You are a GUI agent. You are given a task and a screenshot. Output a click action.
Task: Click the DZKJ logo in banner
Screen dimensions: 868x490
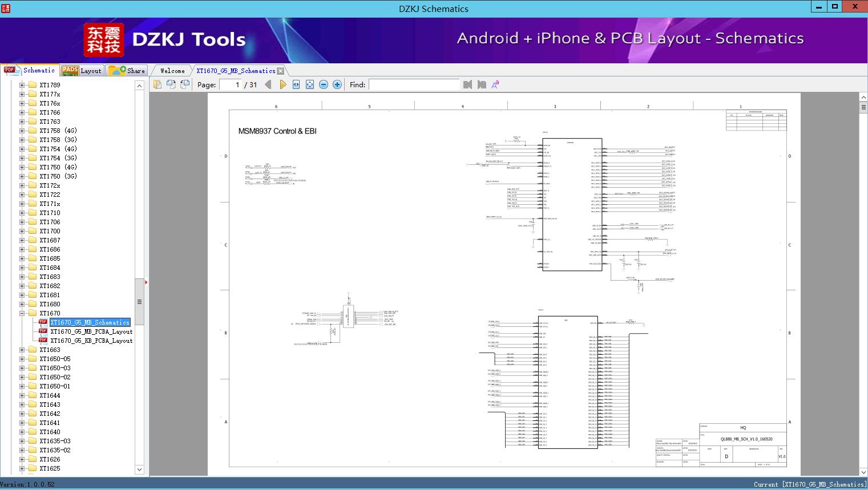coord(104,40)
